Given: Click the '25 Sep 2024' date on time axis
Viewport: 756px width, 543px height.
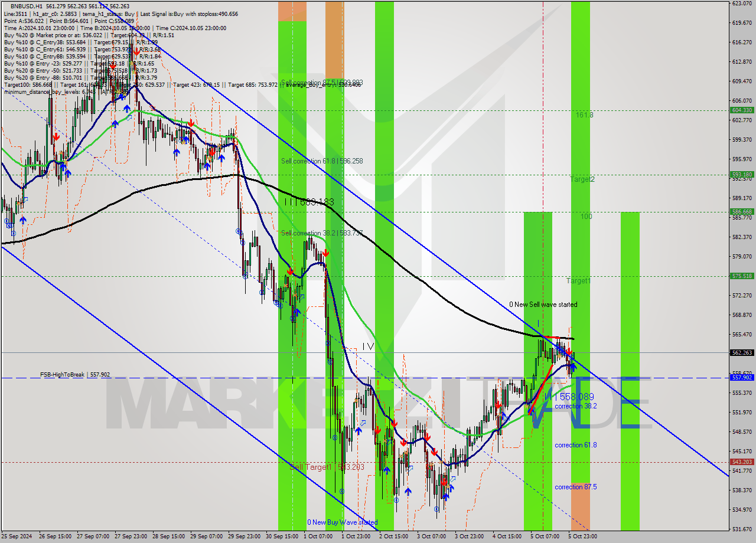Looking at the screenshot, I should click(x=17, y=537).
